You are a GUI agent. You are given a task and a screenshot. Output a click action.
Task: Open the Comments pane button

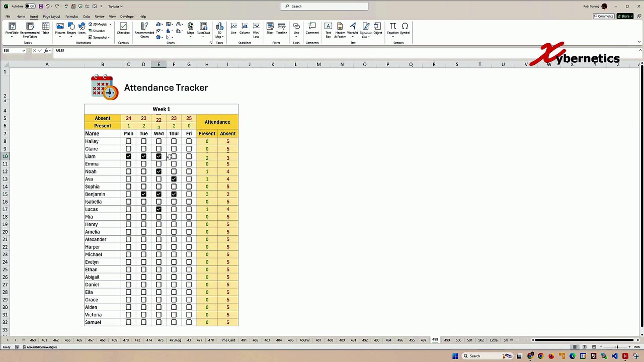tap(603, 16)
